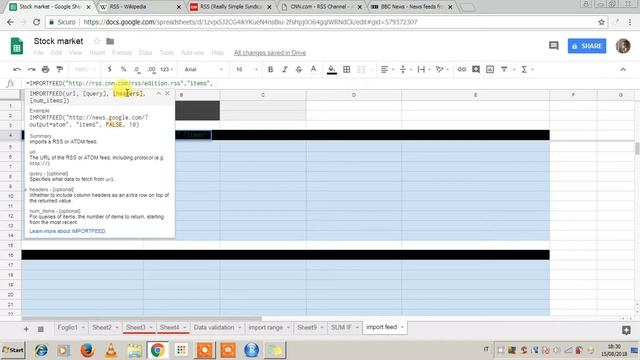Collapse the toolbar with the chevron
640x360 pixels.
(623, 69)
